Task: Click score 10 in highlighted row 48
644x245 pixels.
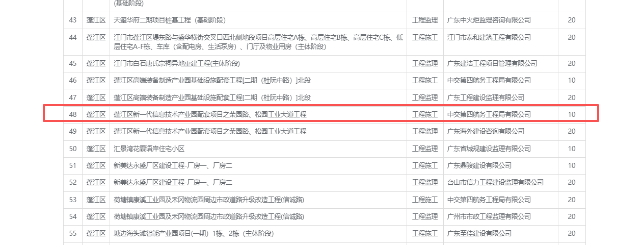Action: pyautogui.click(x=572, y=114)
